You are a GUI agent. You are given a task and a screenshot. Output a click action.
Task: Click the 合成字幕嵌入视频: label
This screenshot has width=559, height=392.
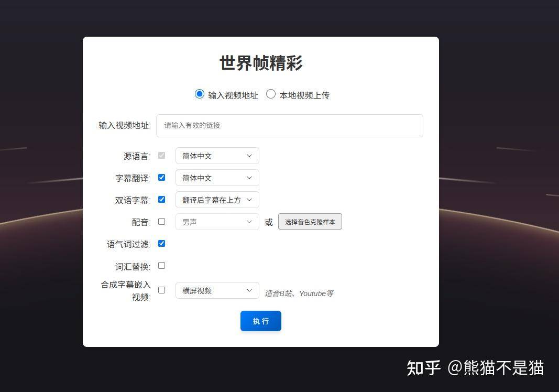click(x=126, y=291)
